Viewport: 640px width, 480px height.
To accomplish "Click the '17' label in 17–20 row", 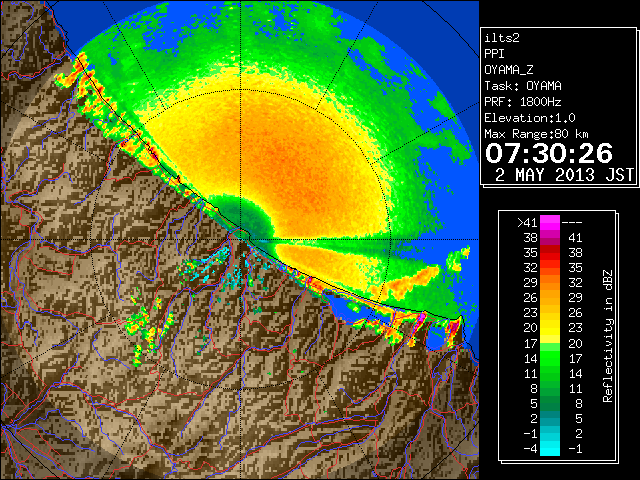I will coord(531,343).
